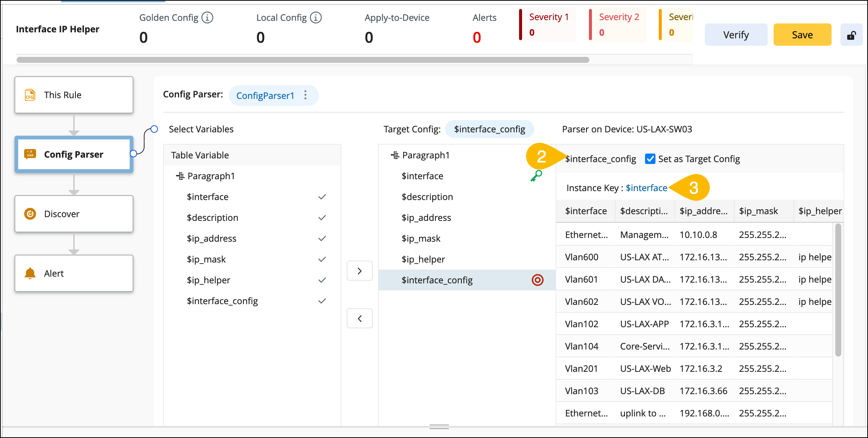The height and width of the screenshot is (438, 868).
Task: Click green key icon beside $interface
Action: [536, 176]
